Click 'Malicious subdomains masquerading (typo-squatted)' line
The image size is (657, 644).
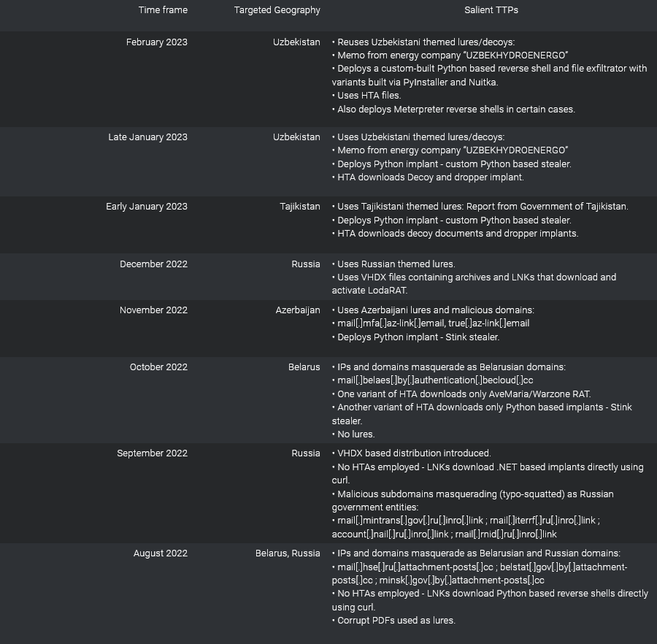(x=472, y=501)
